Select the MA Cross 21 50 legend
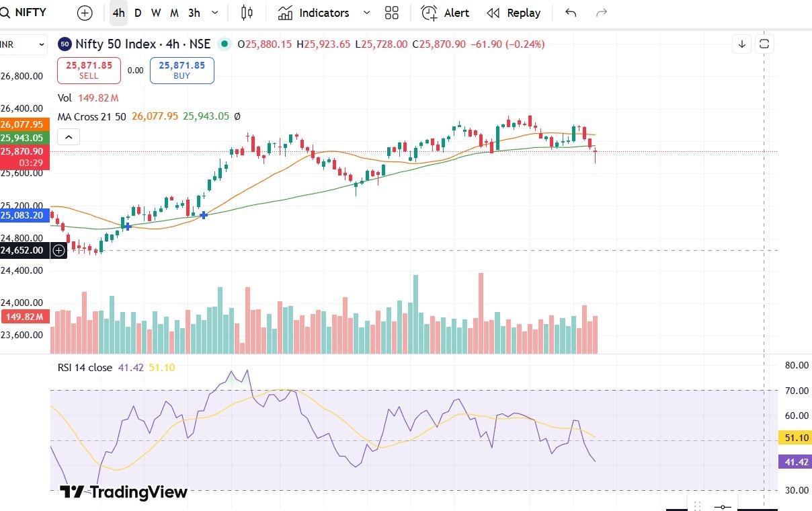 [93, 116]
